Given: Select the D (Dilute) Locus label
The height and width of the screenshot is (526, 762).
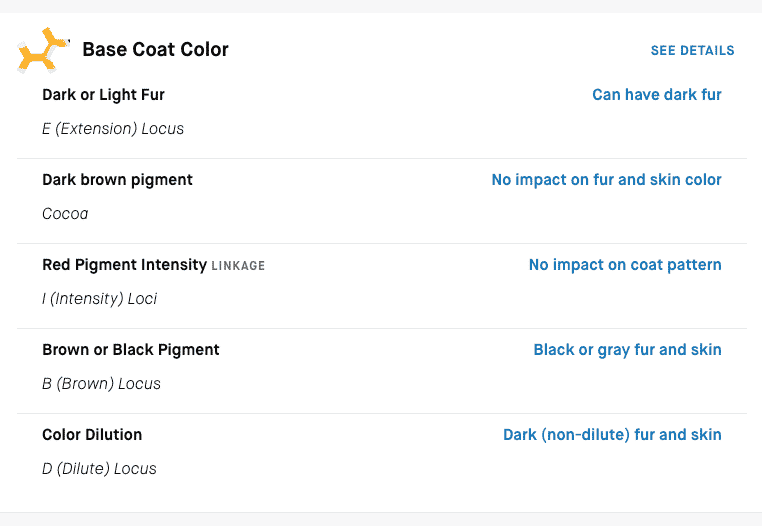Looking at the screenshot, I should [99, 469].
